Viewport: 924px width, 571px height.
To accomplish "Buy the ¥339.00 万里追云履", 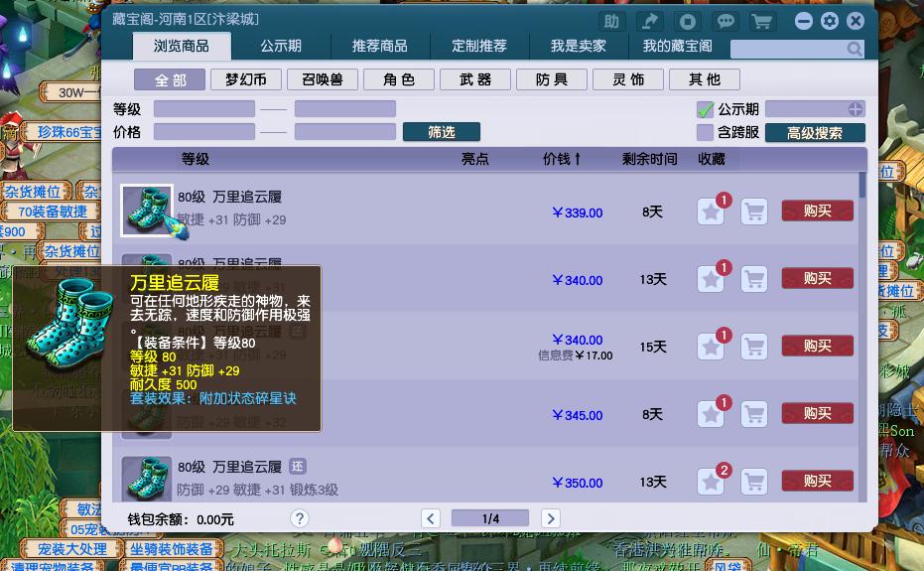I will 818,212.
